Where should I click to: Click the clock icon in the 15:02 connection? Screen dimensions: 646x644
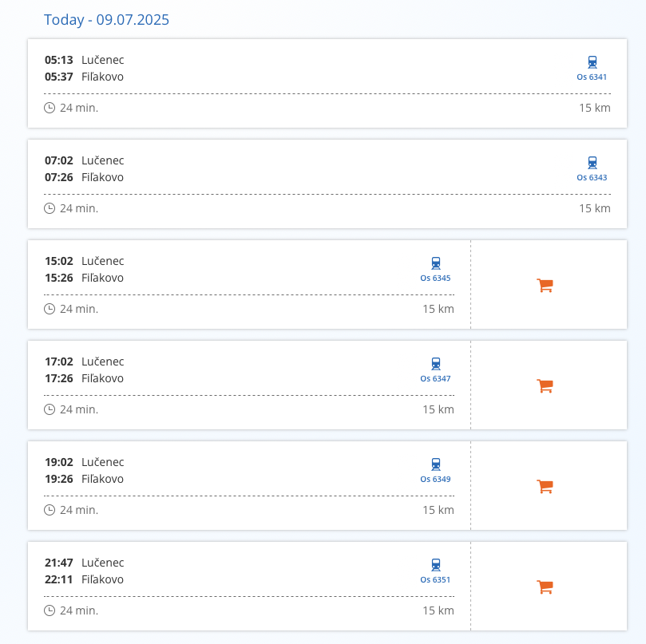point(50,309)
